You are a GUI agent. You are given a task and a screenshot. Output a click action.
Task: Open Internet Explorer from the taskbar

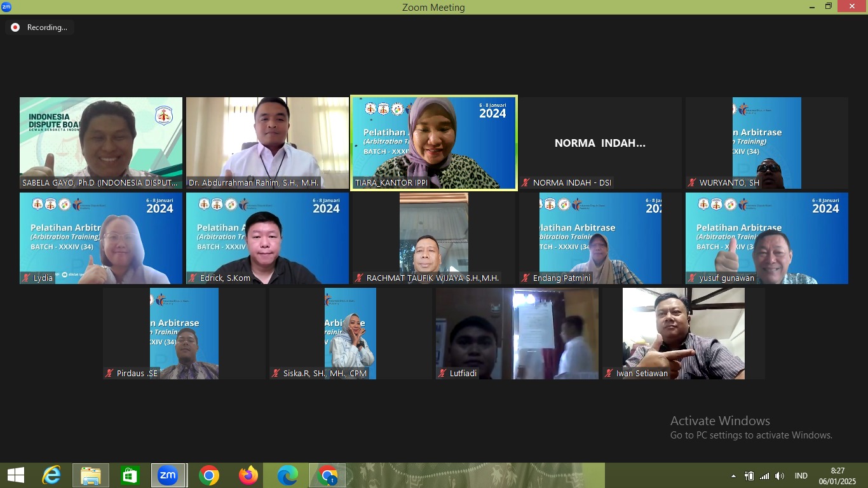pyautogui.click(x=51, y=475)
